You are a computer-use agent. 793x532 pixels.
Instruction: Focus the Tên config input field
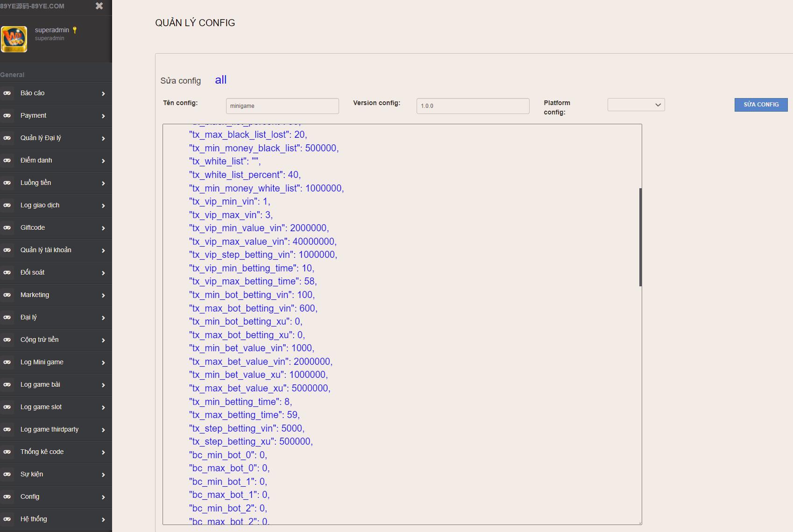(x=282, y=106)
